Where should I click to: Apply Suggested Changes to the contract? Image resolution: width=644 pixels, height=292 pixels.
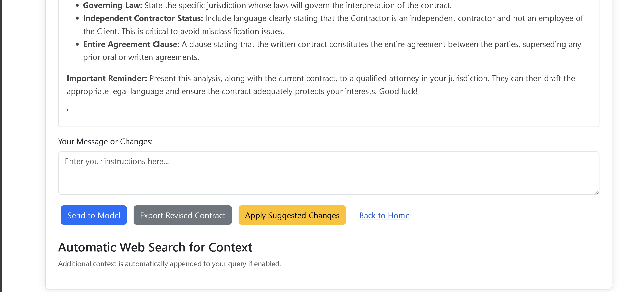tap(292, 215)
